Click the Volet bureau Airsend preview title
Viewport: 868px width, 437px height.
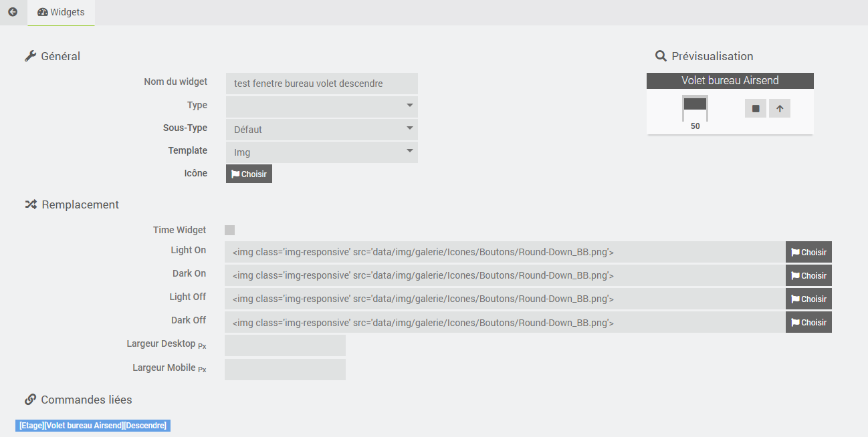730,81
